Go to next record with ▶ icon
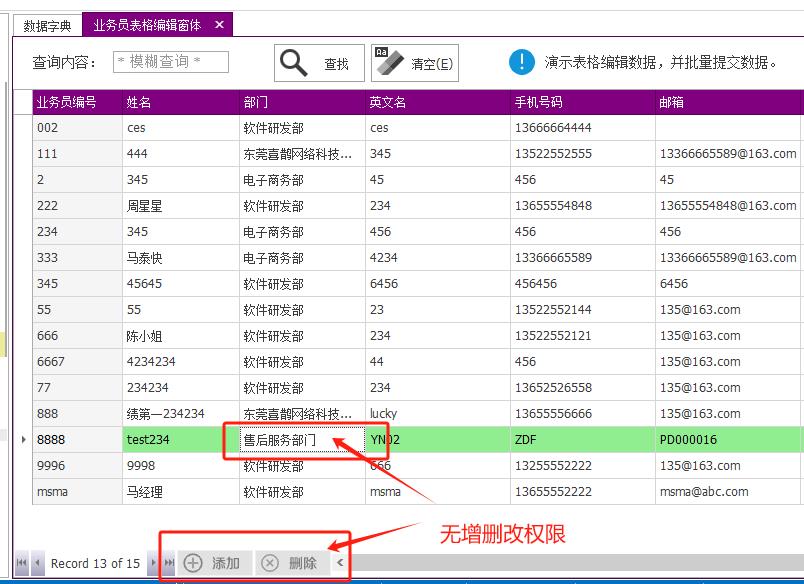Viewport: 804px width, 584px height. (x=152, y=563)
